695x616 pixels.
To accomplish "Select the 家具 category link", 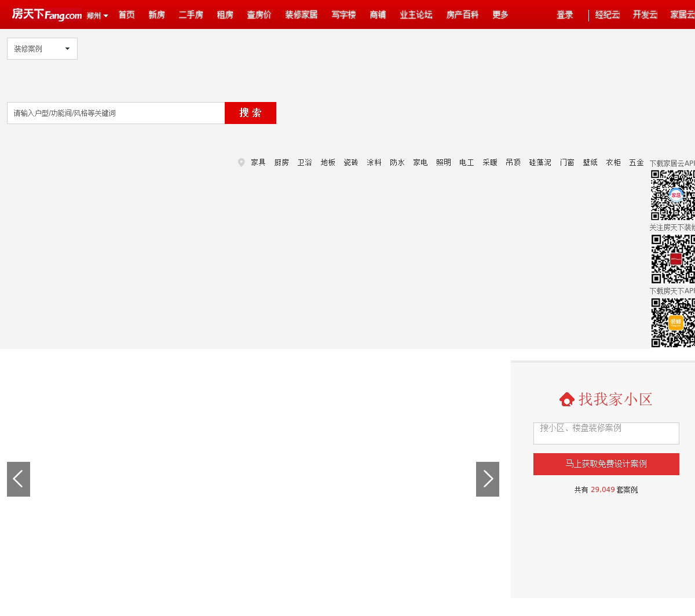I will click(x=258, y=163).
